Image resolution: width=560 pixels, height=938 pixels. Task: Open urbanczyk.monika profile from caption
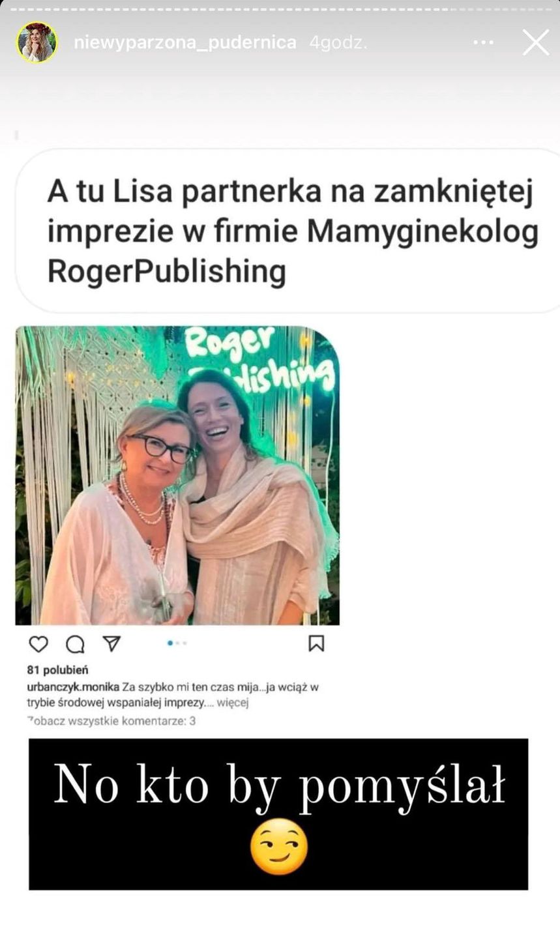point(73,687)
